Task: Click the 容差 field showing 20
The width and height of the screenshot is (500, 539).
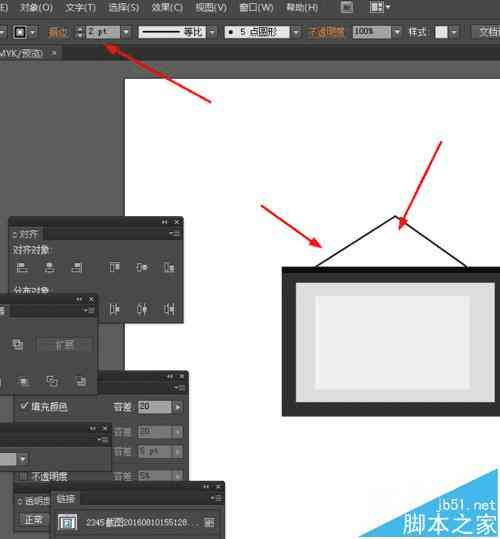Action: point(155,407)
